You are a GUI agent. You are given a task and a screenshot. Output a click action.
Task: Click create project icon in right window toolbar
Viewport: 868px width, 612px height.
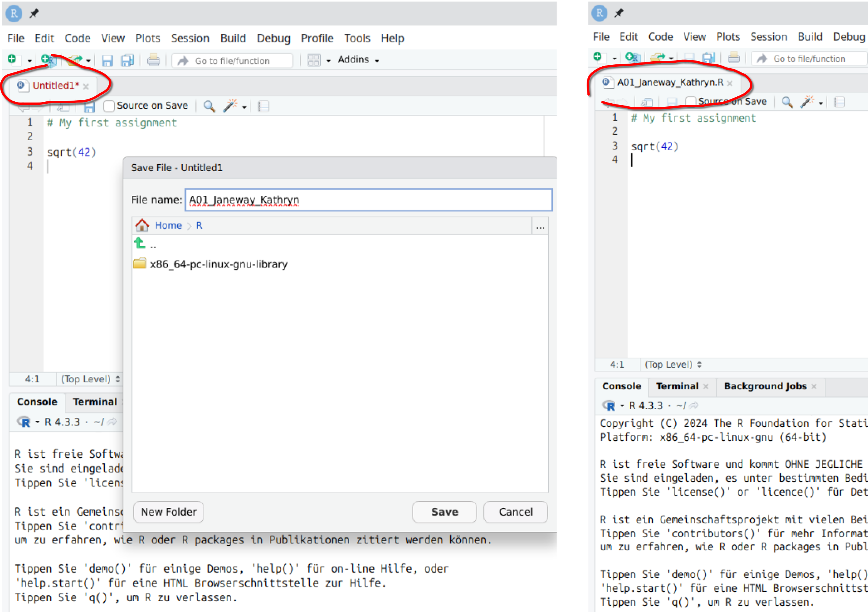[632, 58]
